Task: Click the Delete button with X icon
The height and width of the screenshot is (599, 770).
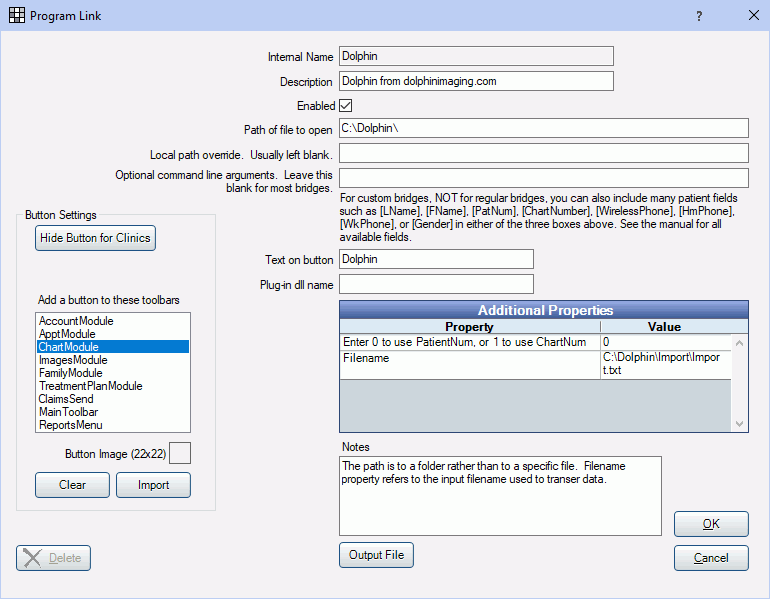Action: click(54, 558)
